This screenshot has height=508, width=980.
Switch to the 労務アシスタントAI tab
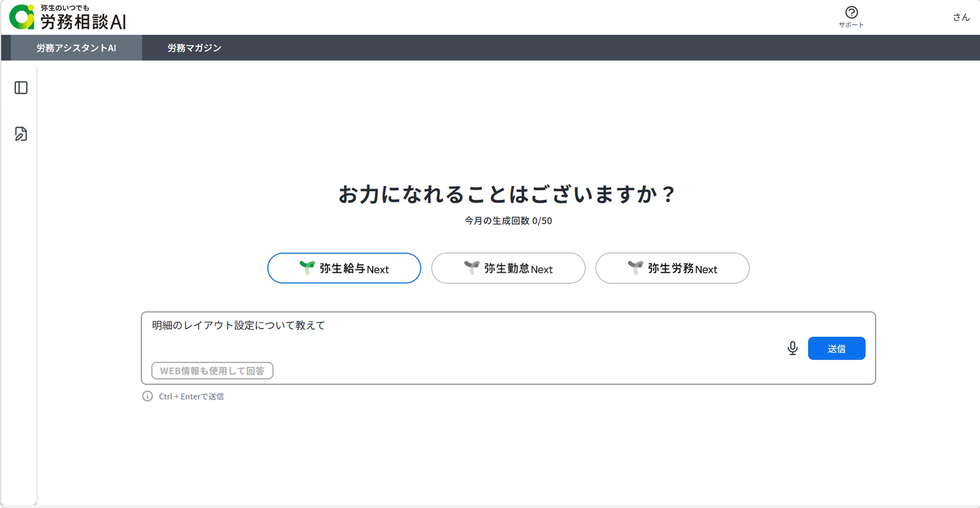point(76,48)
